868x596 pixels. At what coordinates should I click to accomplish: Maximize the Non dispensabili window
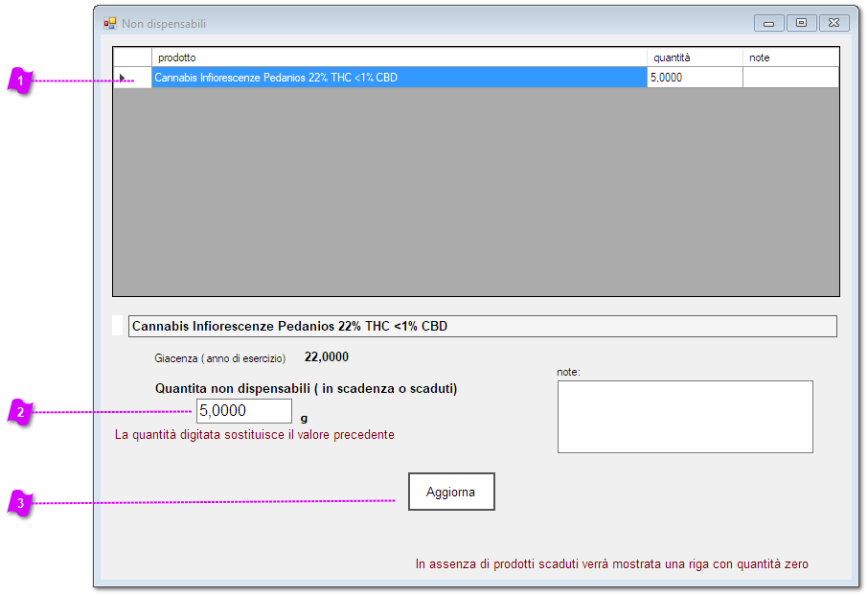pyautogui.click(x=801, y=23)
